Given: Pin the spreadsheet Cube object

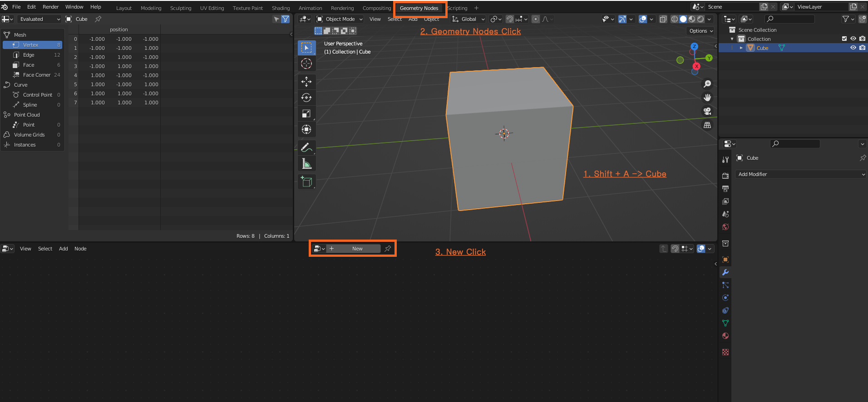Looking at the screenshot, I should (x=98, y=19).
